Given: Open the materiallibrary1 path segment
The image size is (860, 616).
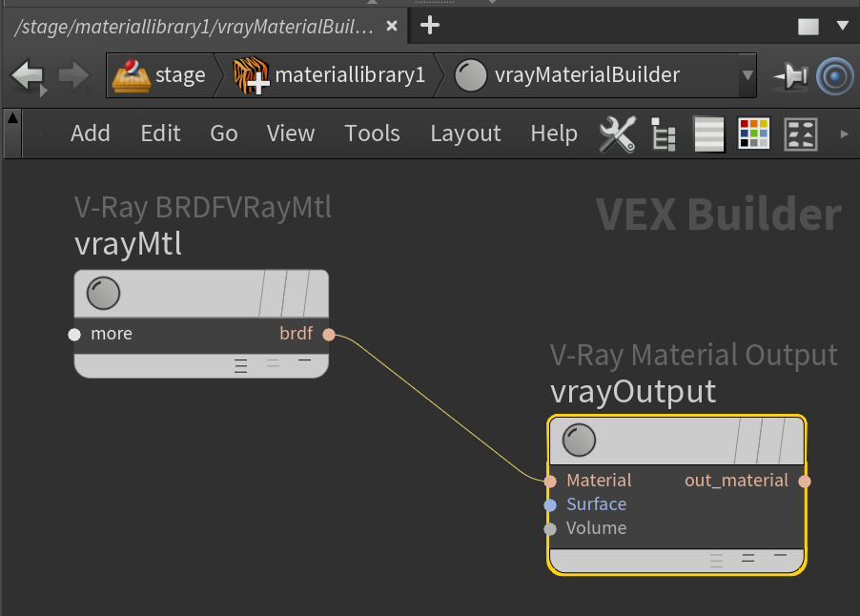Looking at the screenshot, I should pos(329,75).
